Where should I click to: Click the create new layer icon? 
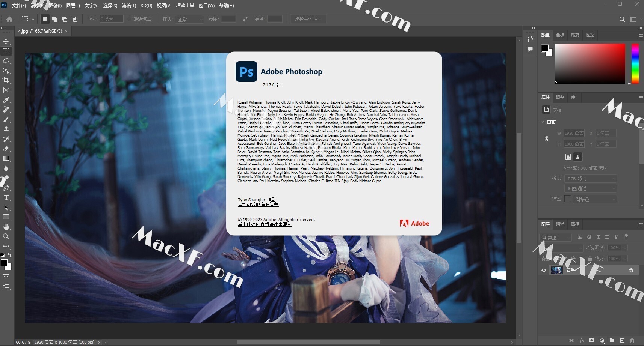[x=622, y=340]
